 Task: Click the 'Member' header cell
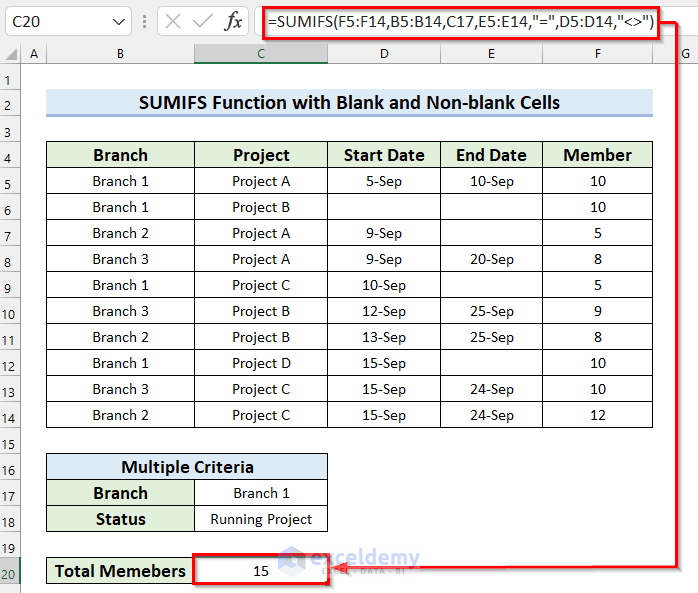tap(597, 155)
